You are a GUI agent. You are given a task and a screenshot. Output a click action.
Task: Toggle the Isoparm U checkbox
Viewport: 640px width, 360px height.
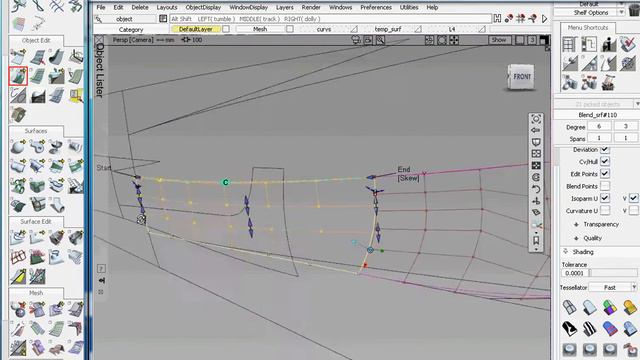pos(605,198)
